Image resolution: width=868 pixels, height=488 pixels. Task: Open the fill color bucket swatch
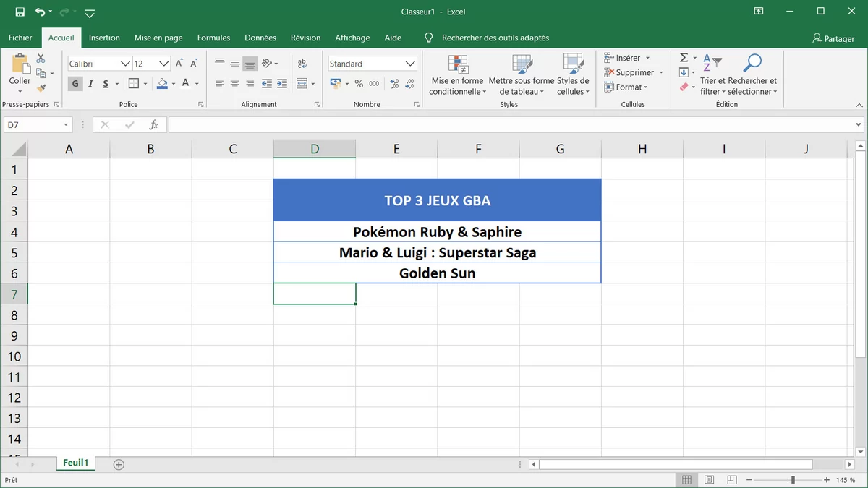coord(163,84)
